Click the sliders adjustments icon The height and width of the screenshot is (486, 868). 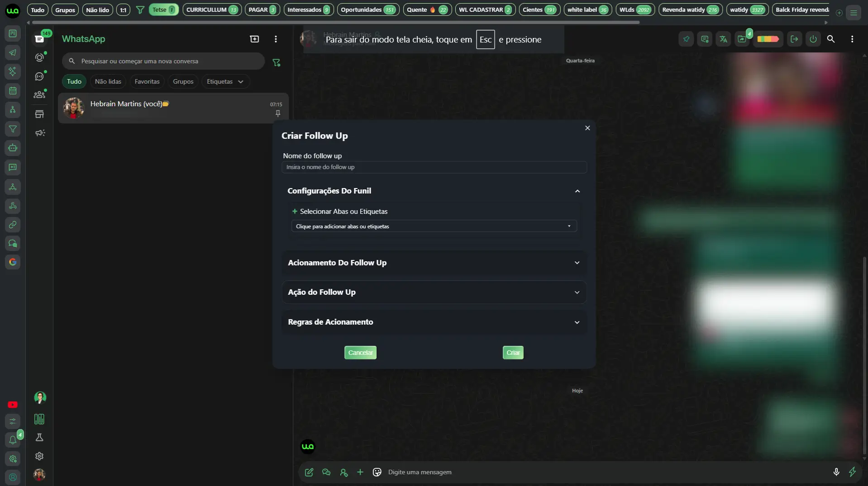13,421
